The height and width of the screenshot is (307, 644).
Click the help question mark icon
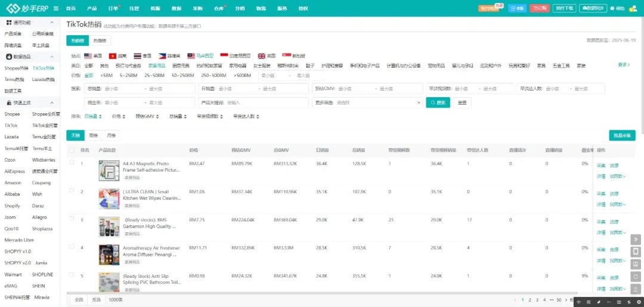612,8
